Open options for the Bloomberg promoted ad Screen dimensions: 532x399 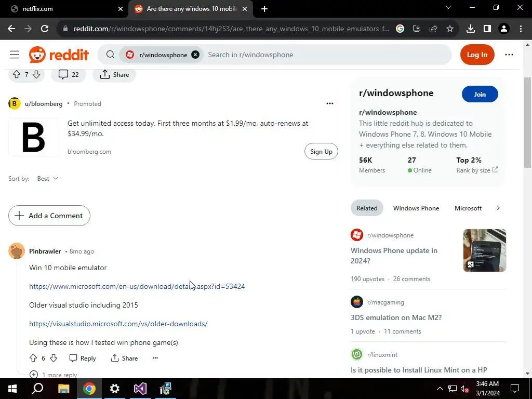pos(330,103)
